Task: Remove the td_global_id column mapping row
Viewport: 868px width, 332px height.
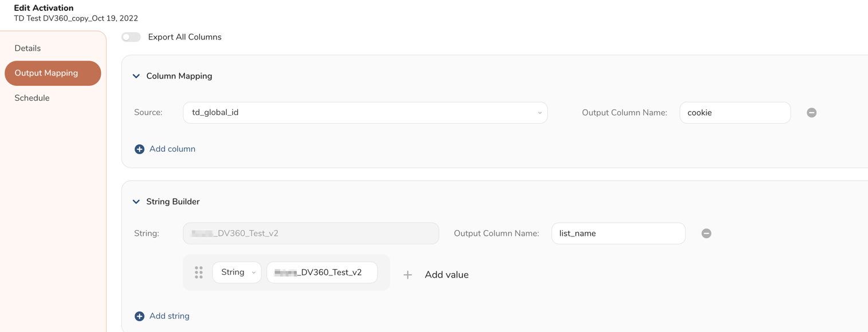Action: coord(811,113)
